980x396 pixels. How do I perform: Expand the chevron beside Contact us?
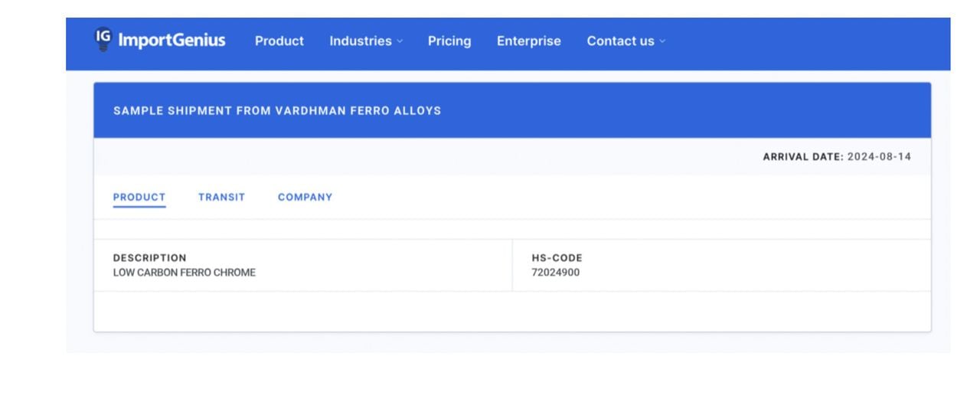tap(662, 42)
